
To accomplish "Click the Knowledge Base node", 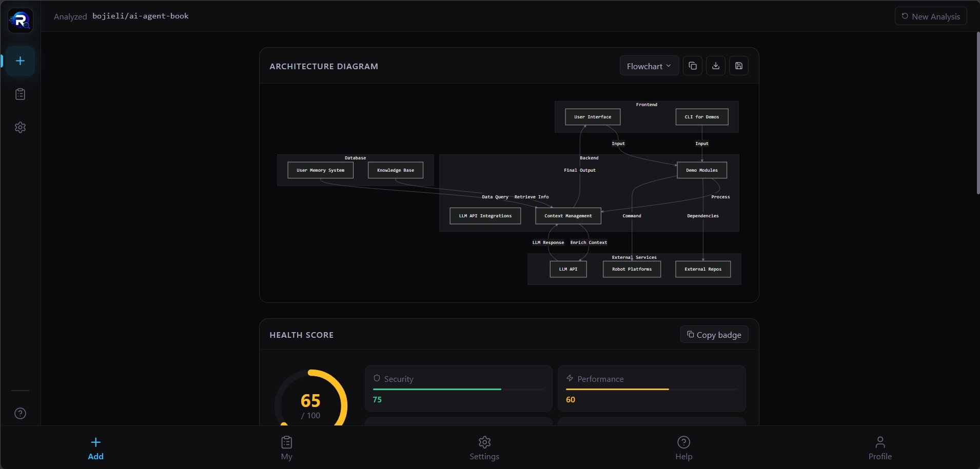I will coord(396,170).
